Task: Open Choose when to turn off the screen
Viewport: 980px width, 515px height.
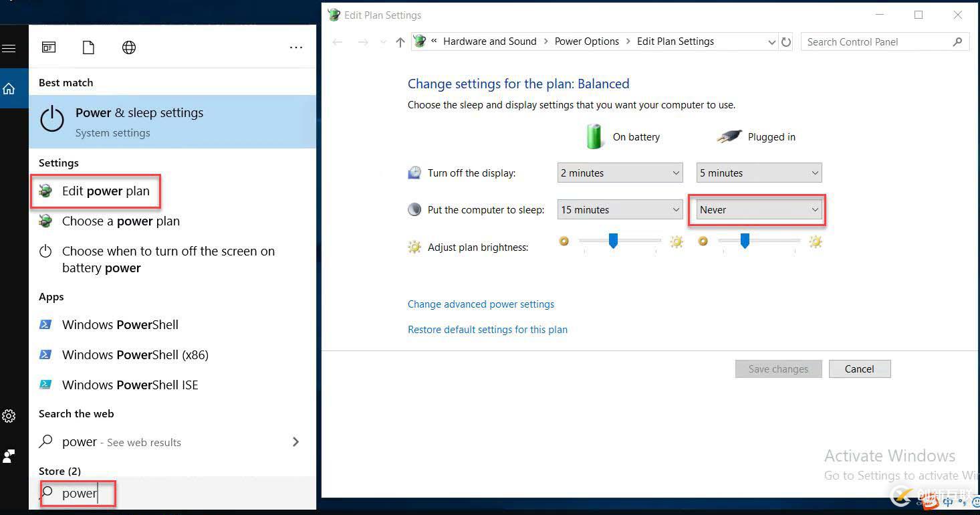Action: coord(172,260)
